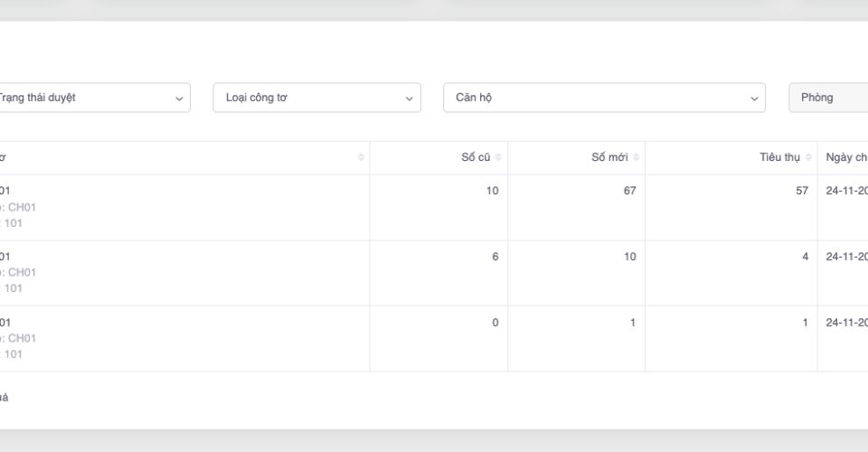
Task: Click sort arrows beside Số cũ header
Action: tap(498, 158)
